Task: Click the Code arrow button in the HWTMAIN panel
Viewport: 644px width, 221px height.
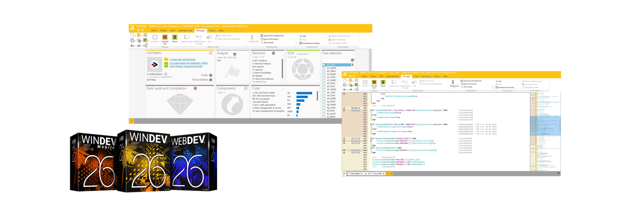Action: click(211, 75)
